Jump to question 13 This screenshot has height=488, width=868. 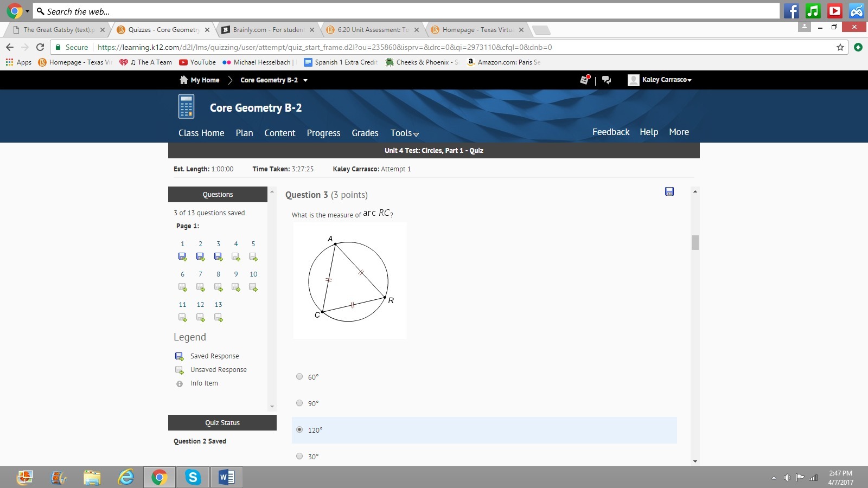coord(218,305)
